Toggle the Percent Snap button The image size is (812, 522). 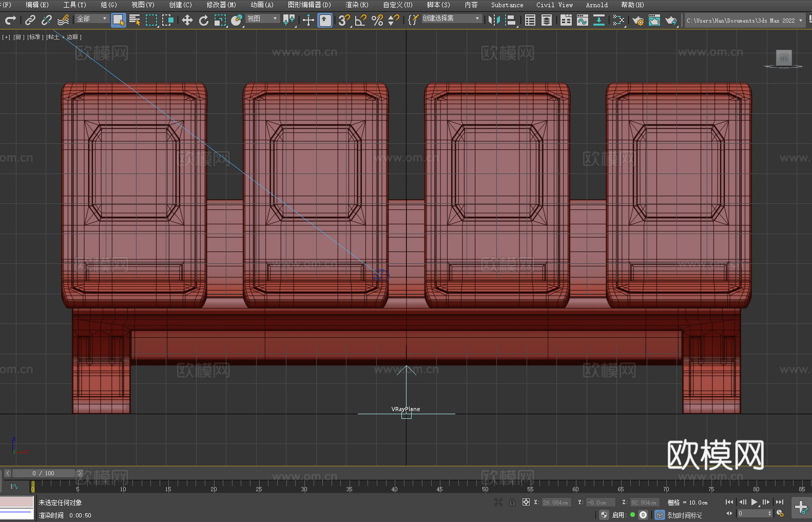[377, 20]
